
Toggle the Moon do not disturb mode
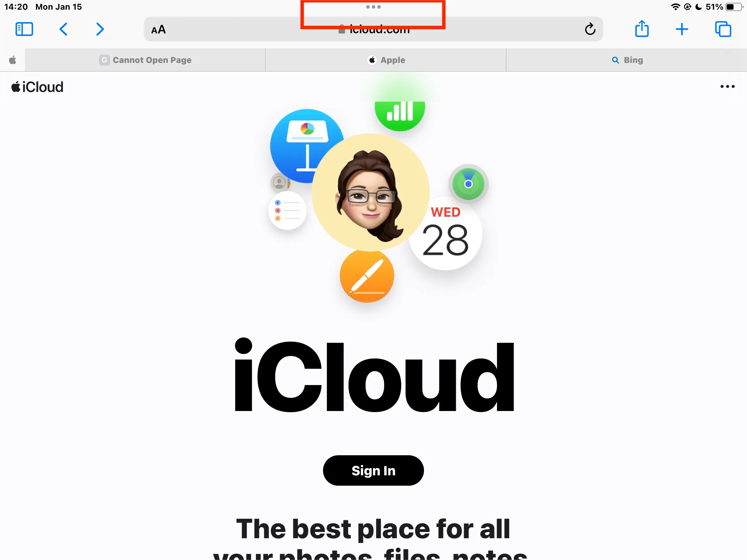697,7
